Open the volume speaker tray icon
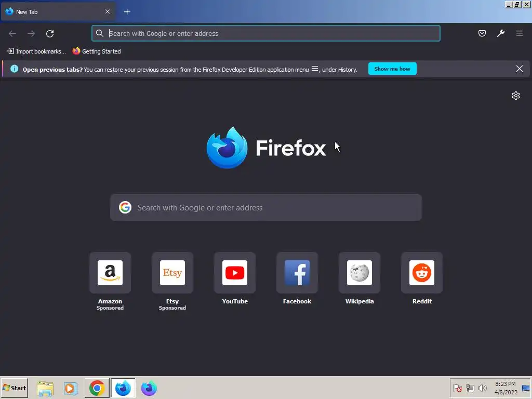Viewport: 532px width, 399px height. point(482,388)
